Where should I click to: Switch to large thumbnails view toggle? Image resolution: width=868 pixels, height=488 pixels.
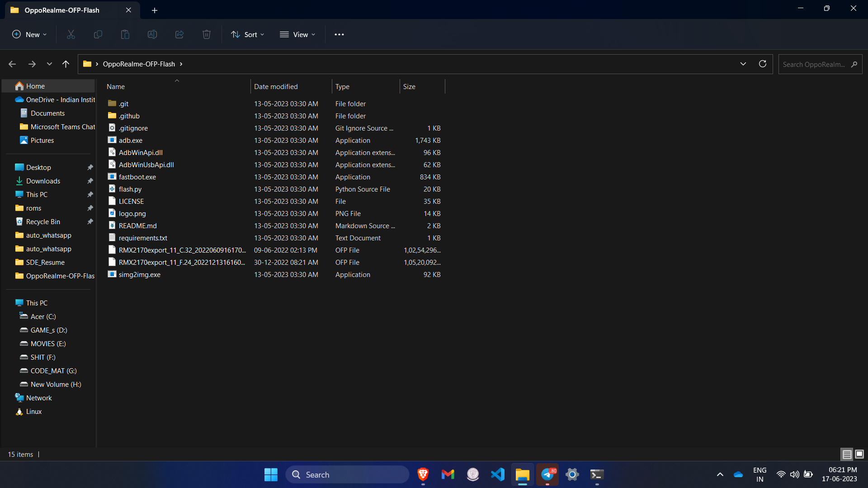pyautogui.click(x=859, y=454)
